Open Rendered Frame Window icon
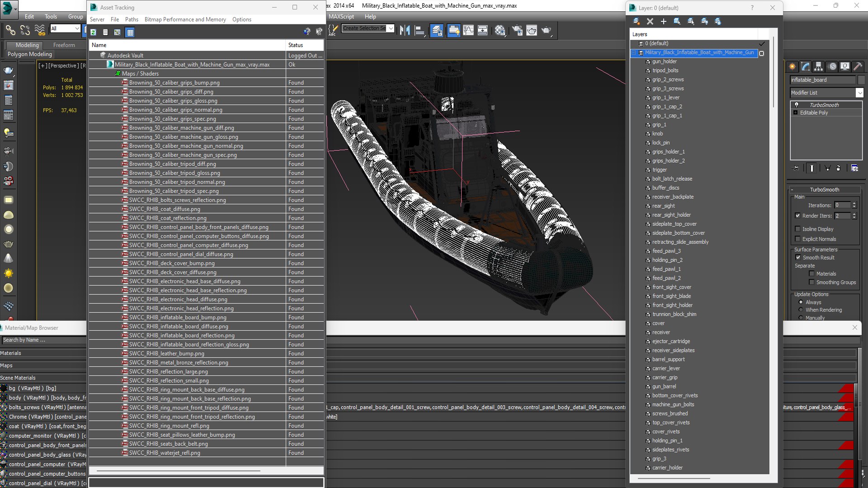The image size is (868, 488). pyautogui.click(x=532, y=30)
